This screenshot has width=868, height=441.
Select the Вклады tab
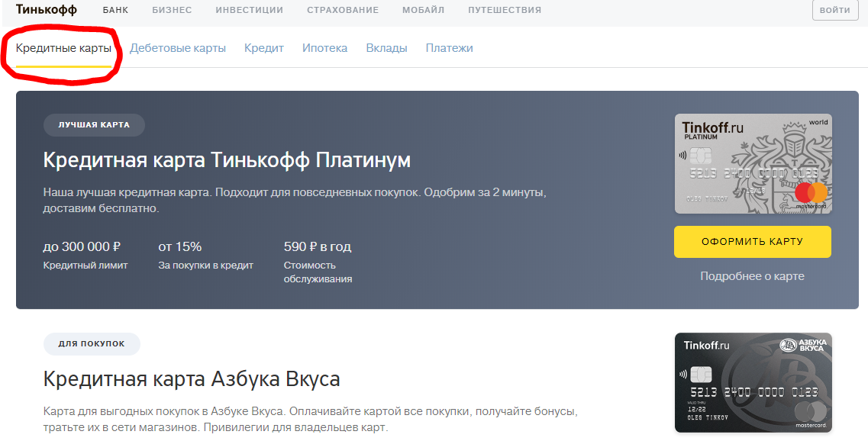point(386,48)
